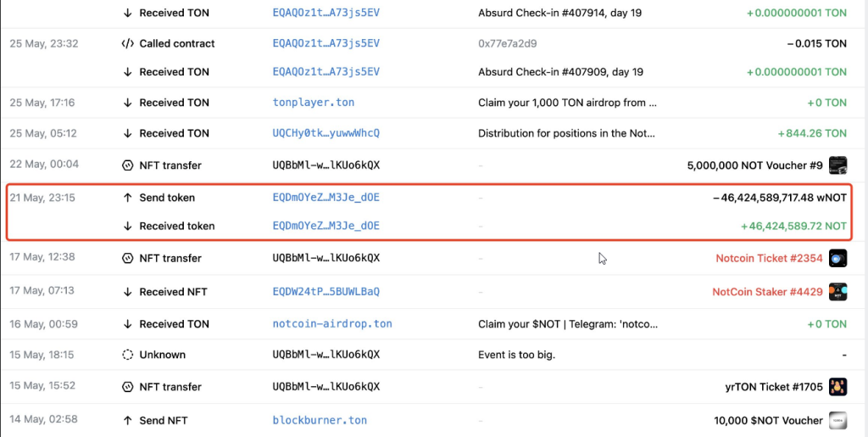
Task: Open address EQDW24tP…5BUWLBaQ
Action: (326, 292)
